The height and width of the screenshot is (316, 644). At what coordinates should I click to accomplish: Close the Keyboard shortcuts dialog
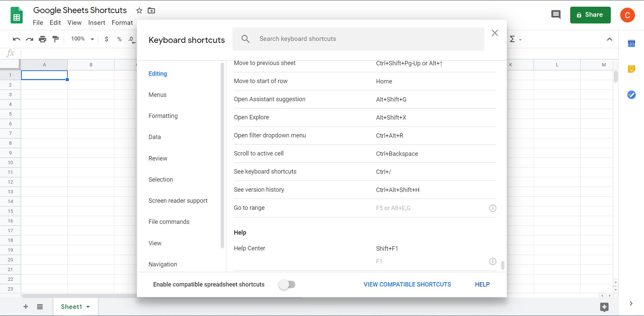(x=495, y=33)
